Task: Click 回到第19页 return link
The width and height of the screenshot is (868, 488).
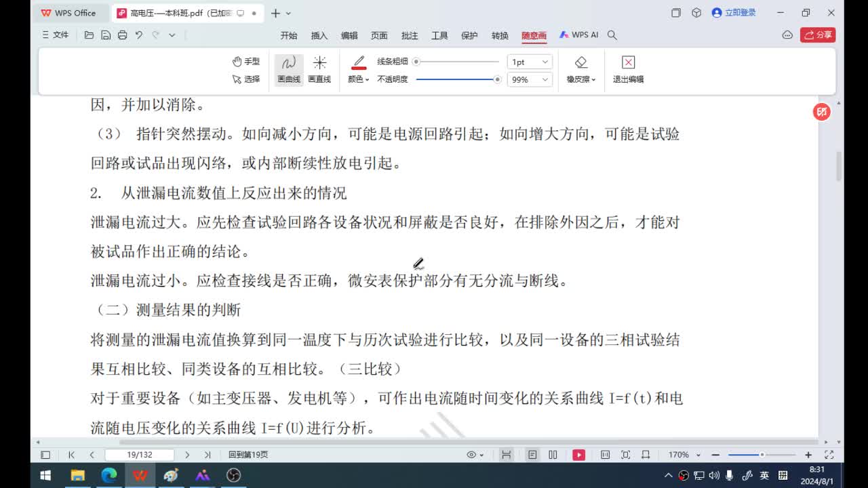Action: [248, 455]
